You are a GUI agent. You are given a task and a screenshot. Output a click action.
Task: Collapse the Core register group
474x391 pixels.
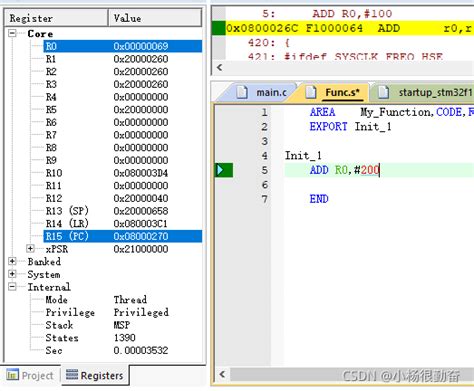(x=12, y=33)
